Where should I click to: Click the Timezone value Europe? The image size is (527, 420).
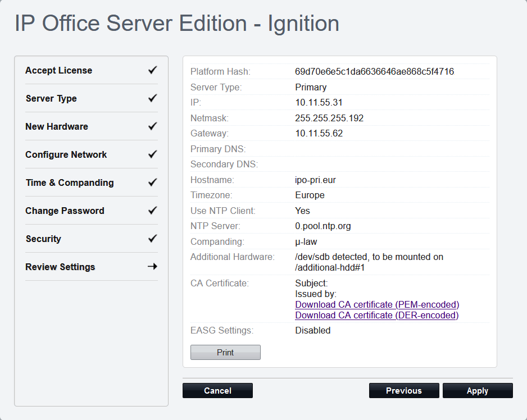pyautogui.click(x=310, y=195)
